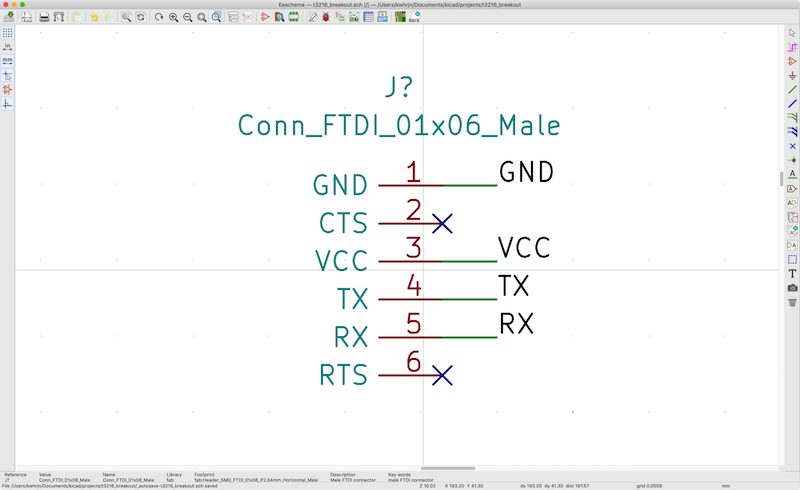This screenshot has height=490, width=800.
Task: Select the global label tool
Action: pos(792,189)
